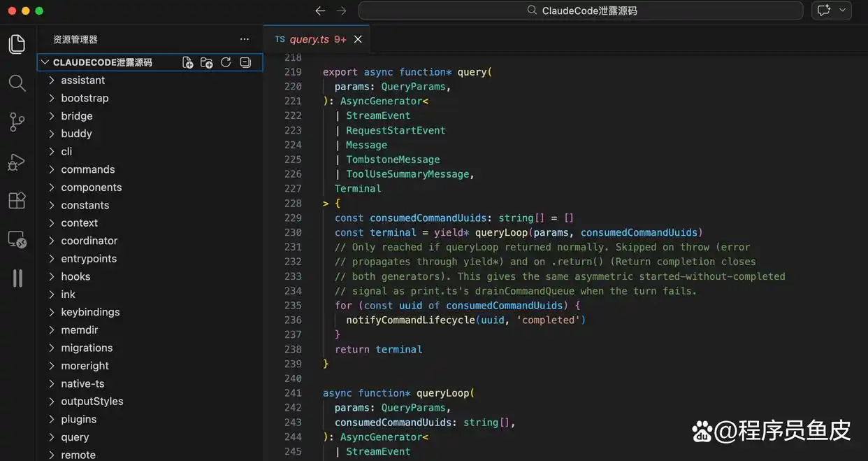Open the Source Control view
Image resolution: width=868 pixels, height=461 pixels.
[17, 122]
